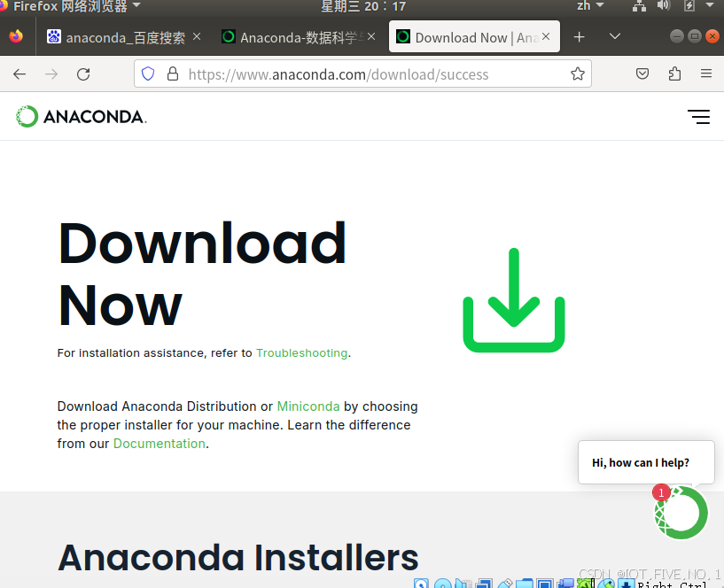Open the Save to Pocket icon
The height and width of the screenshot is (588, 724).
click(x=642, y=73)
